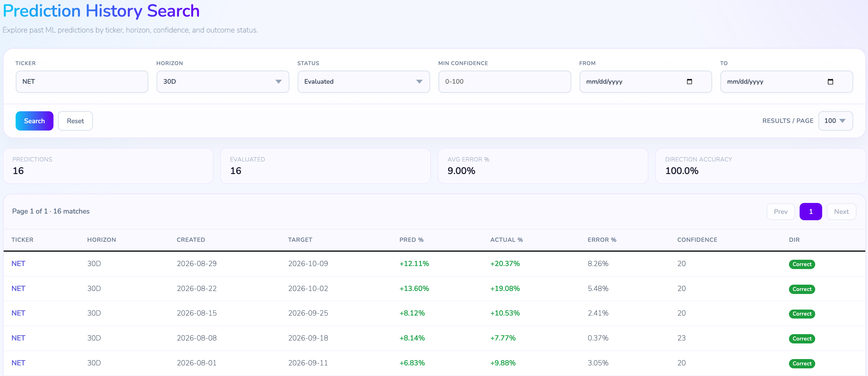
Task: Click Correct badge in 2026-08-08 row
Action: tap(802, 339)
